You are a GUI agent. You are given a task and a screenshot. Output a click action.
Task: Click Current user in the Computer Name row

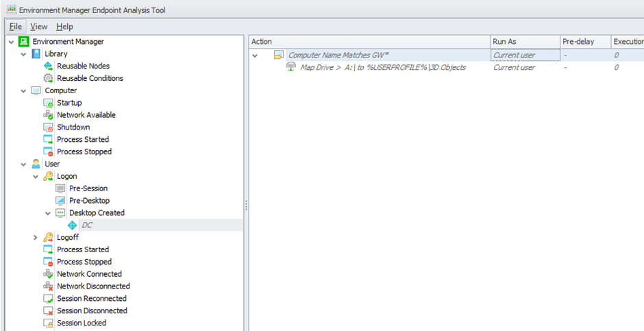pyautogui.click(x=514, y=55)
